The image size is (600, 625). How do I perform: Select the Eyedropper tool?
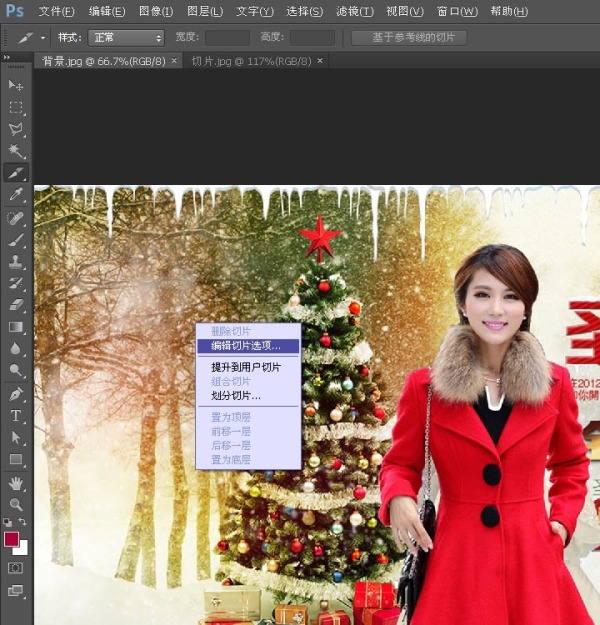(16, 195)
